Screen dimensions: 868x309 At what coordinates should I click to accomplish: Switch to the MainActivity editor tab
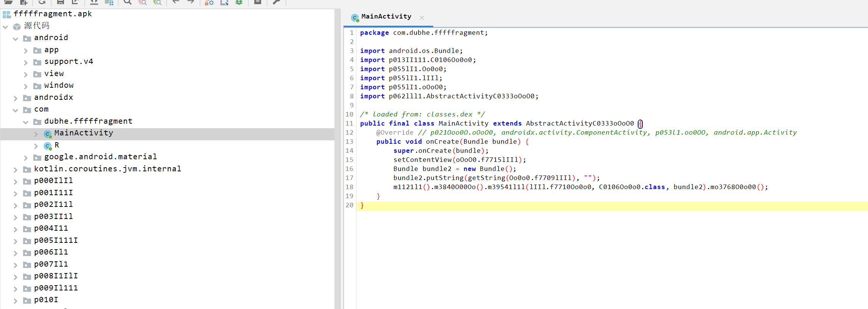click(386, 17)
